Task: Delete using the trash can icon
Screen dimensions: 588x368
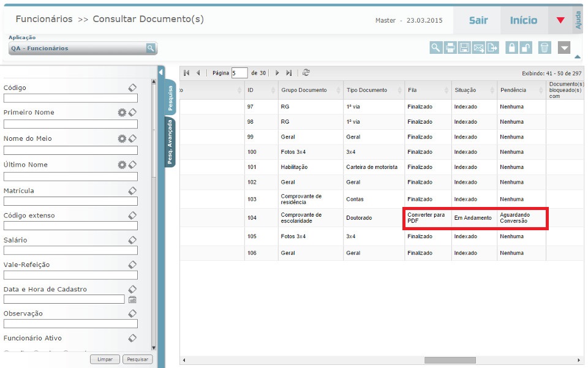Action: pos(545,48)
